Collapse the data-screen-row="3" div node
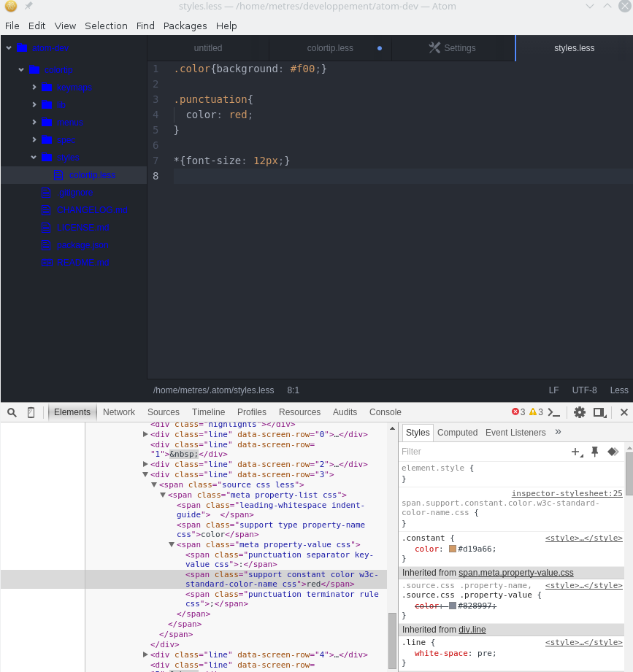 pos(145,474)
